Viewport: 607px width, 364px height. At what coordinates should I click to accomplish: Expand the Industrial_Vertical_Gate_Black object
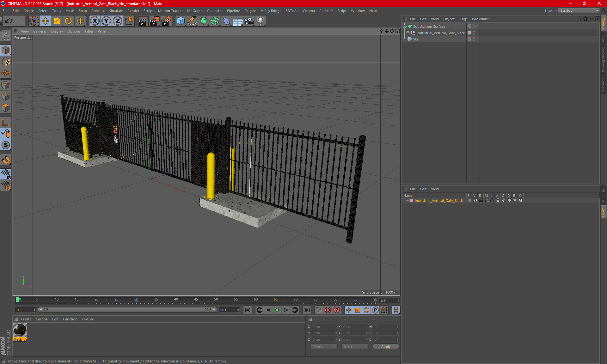point(408,33)
